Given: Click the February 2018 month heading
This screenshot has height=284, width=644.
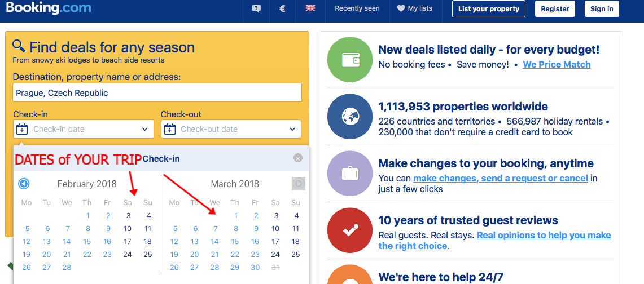Looking at the screenshot, I should 87,184.
